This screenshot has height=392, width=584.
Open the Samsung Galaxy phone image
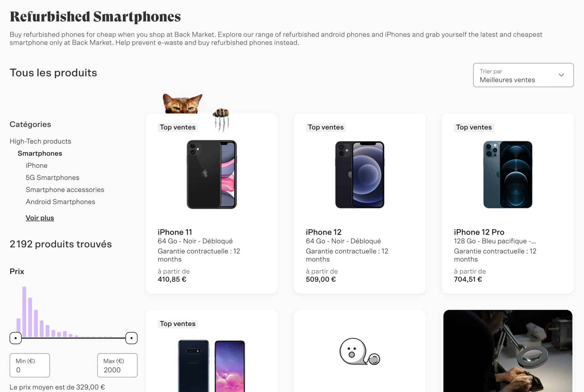point(211,365)
